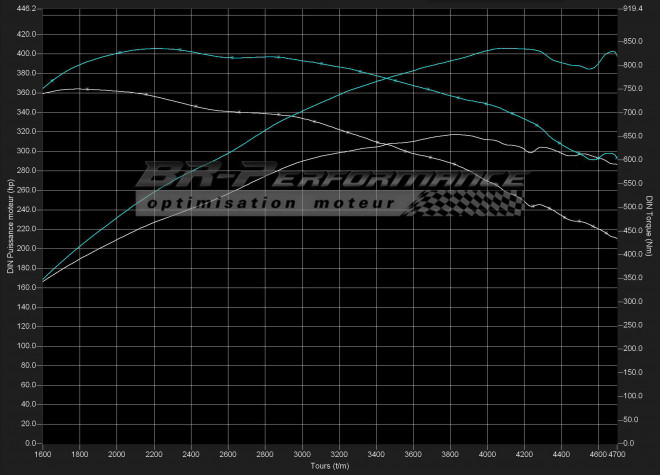Click the 200.0 label on the hp axis
The width and height of the screenshot is (660, 475).
click(24, 248)
